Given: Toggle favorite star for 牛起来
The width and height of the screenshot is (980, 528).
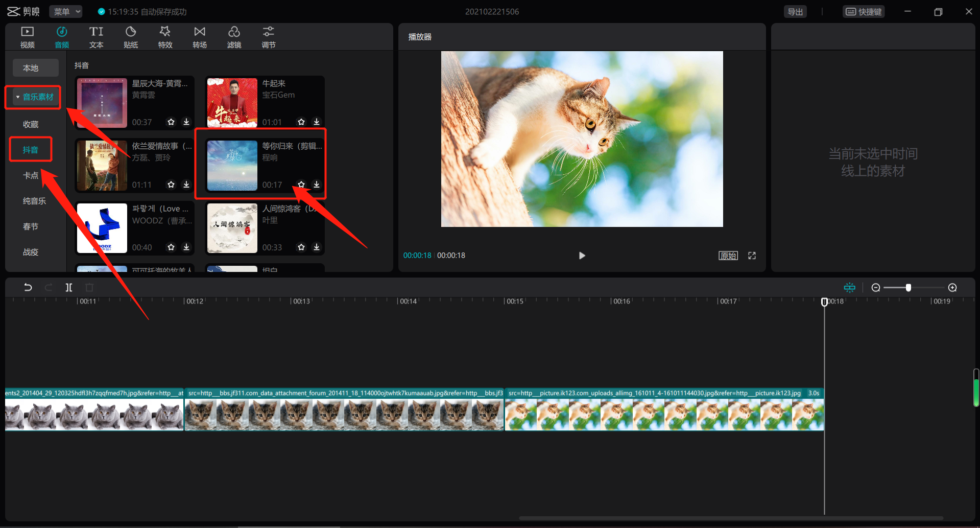Looking at the screenshot, I should click(x=301, y=122).
